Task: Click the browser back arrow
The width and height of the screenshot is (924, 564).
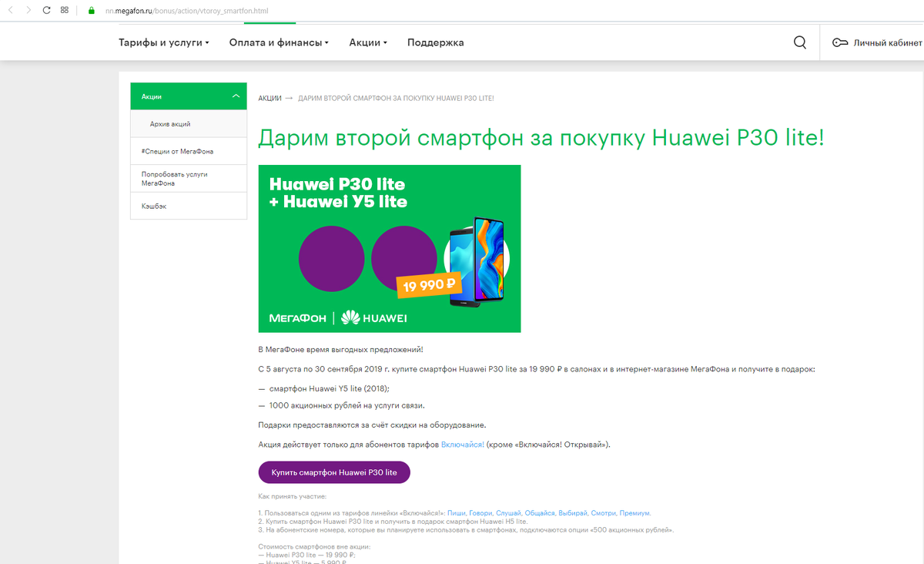Action: [9, 10]
